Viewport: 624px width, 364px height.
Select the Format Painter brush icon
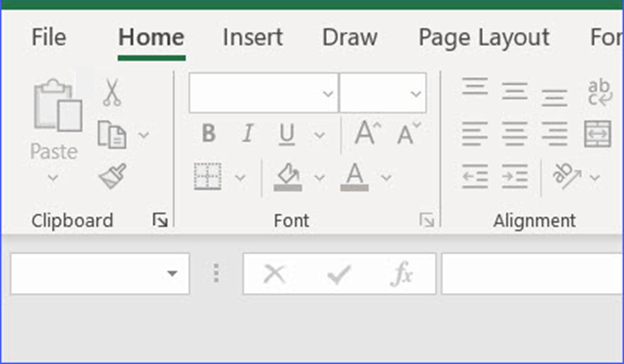coord(112,176)
